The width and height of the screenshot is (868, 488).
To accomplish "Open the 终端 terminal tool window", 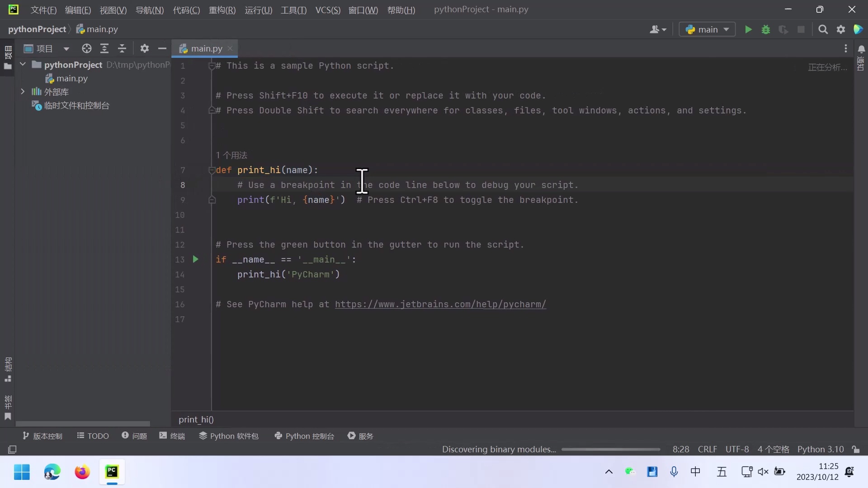I will pyautogui.click(x=172, y=436).
